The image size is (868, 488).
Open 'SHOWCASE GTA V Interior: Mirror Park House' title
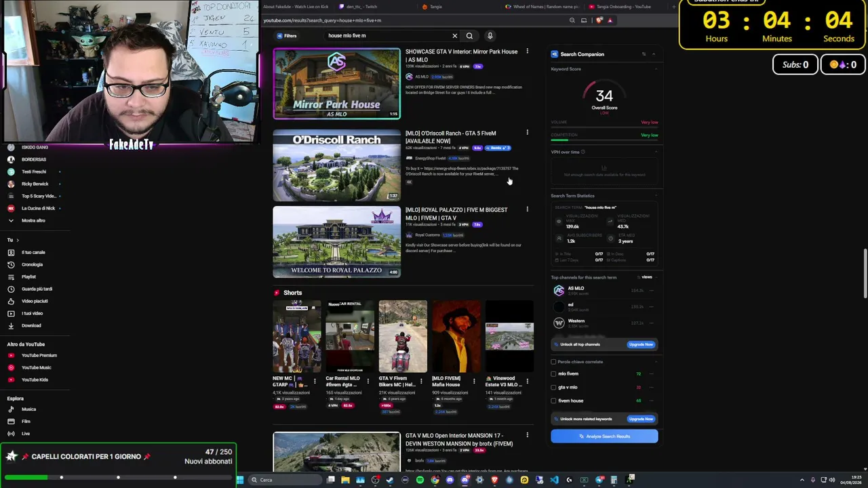[461, 56]
